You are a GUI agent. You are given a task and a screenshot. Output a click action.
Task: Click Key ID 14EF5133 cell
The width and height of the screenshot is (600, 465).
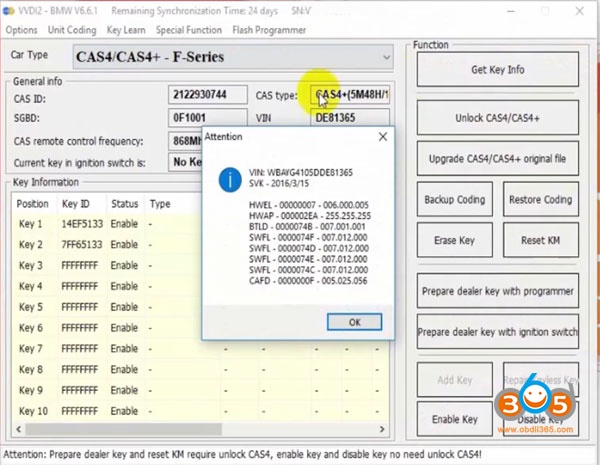(x=82, y=224)
